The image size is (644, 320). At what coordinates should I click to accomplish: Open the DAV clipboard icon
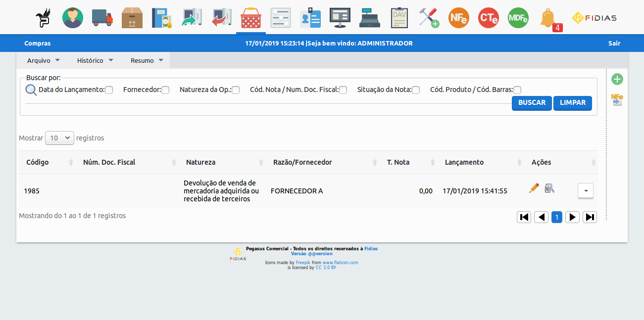click(x=399, y=17)
